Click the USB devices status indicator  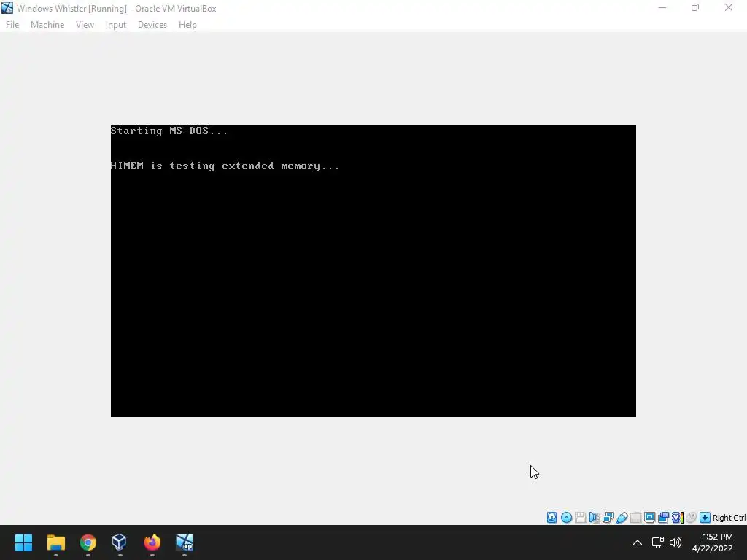pos(622,518)
